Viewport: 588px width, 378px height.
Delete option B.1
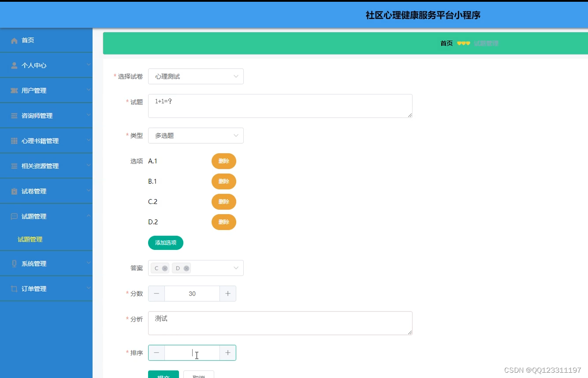(x=224, y=182)
